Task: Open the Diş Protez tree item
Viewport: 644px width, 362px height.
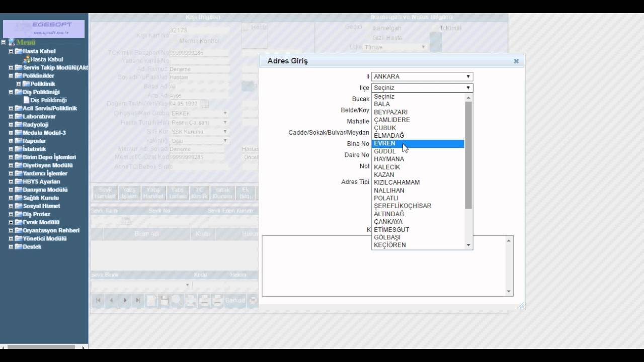Action: tap(37, 214)
